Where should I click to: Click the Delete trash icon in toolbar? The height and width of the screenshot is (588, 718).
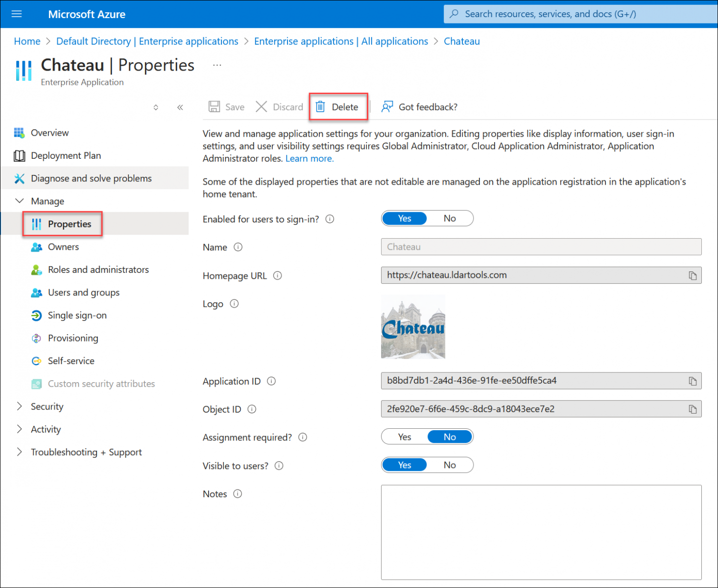320,107
